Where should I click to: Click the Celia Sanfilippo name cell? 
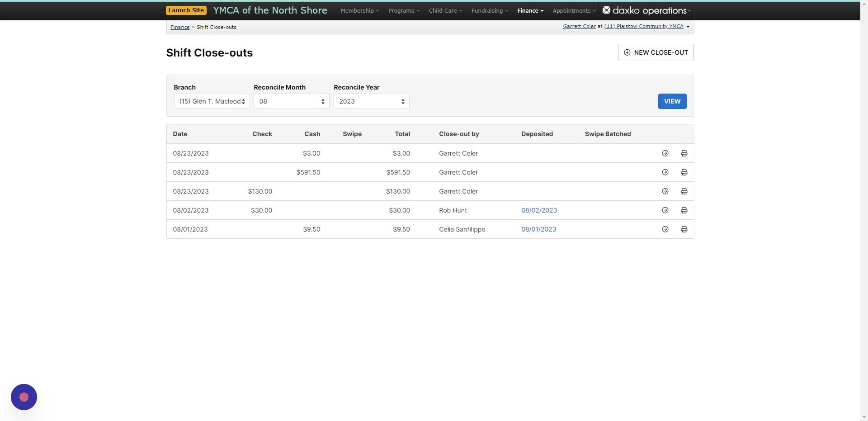[x=462, y=229]
